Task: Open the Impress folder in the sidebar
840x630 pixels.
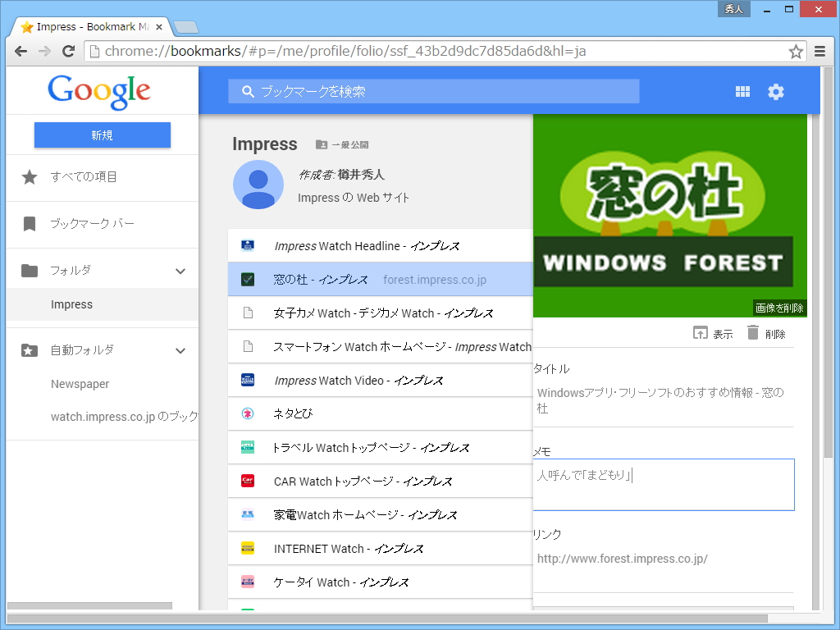Action: tap(71, 304)
